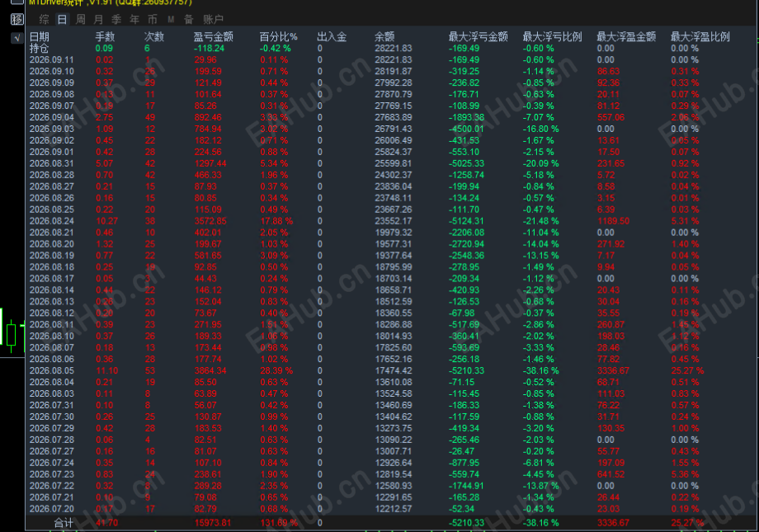Open the 备 notes tab
Screen dimensions: 759x532
click(x=189, y=19)
